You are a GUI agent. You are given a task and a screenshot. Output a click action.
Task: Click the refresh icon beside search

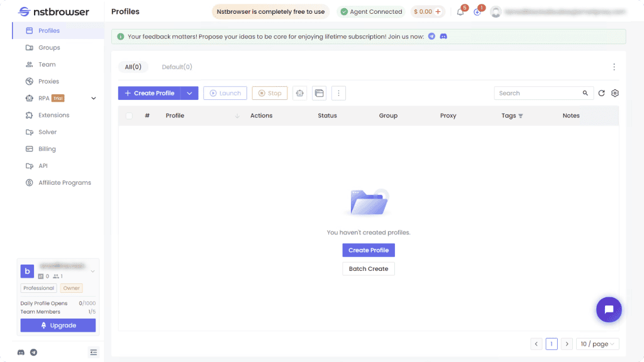(601, 93)
